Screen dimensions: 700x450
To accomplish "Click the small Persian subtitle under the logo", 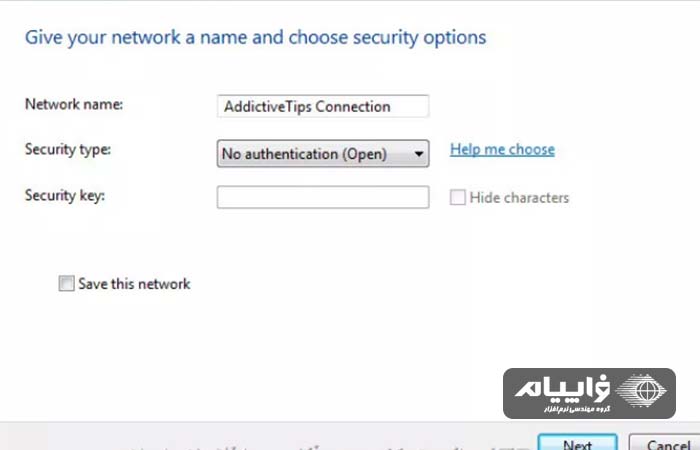I will pos(577,409).
